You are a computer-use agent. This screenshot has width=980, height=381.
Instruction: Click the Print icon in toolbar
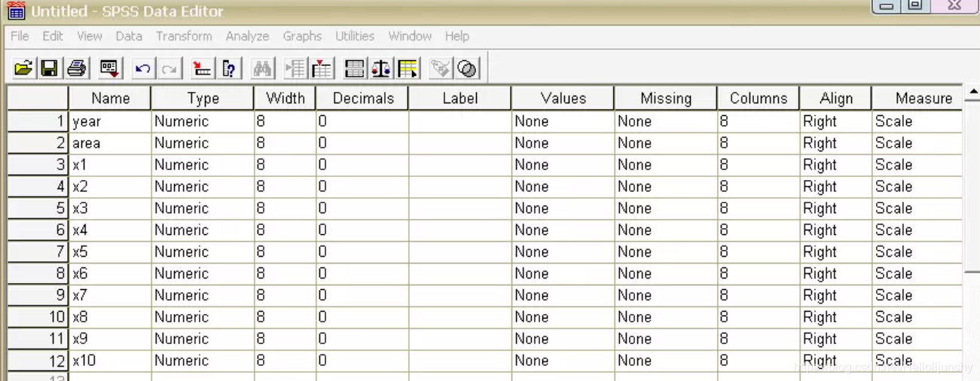[x=76, y=69]
